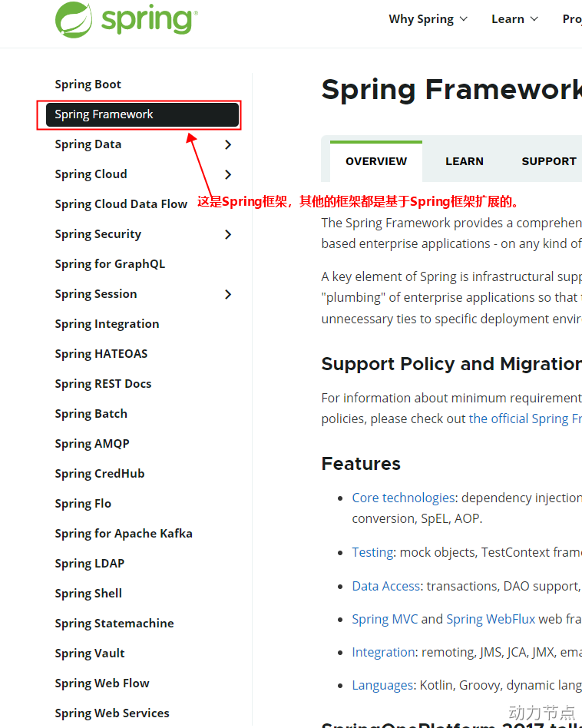The width and height of the screenshot is (582, 728).
Task: Open Spring Flo
Action: pos(83,504)
